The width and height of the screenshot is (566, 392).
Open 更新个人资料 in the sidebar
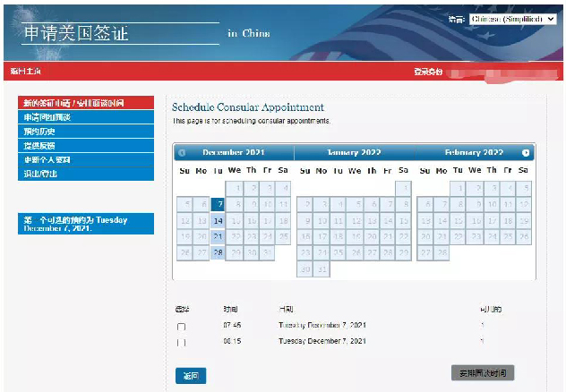pyautogui.click(x=86, y=159)
